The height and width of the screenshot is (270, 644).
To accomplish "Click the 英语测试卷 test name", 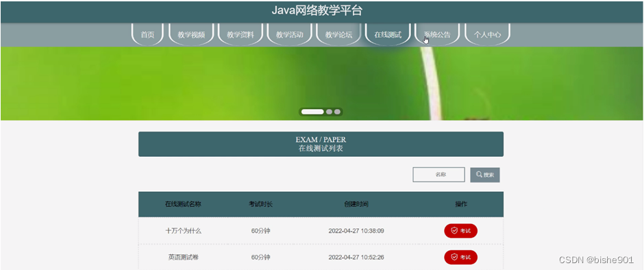I will click(183, 257).
